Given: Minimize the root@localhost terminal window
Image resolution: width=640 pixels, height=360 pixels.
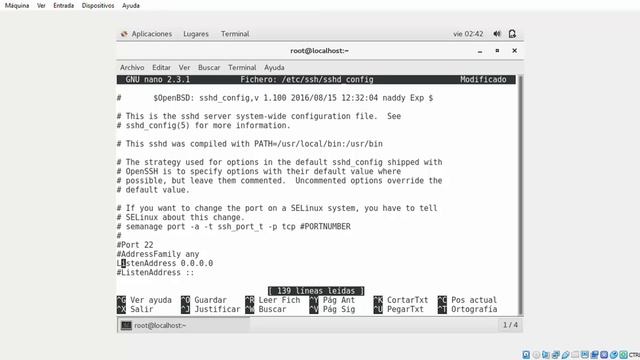Looking at the screenshot, I should (x=480, y=51).
